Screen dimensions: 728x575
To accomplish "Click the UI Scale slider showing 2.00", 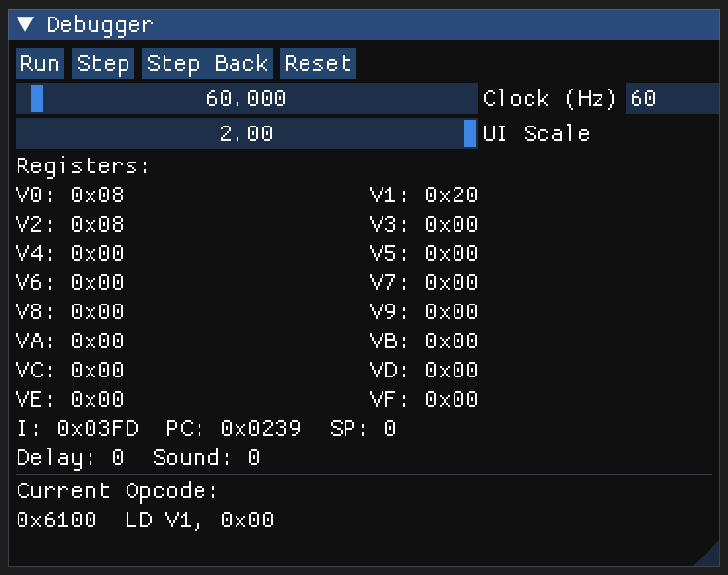I will (x=246, y=133).
